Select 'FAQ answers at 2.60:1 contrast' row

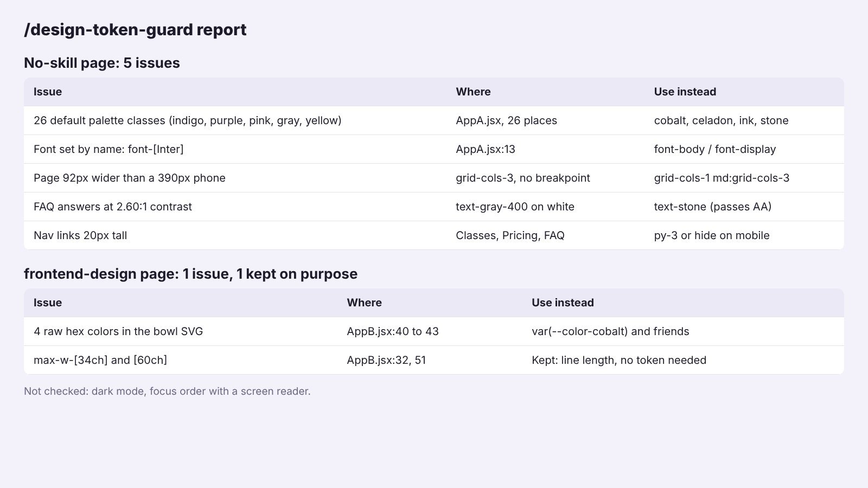434,207
